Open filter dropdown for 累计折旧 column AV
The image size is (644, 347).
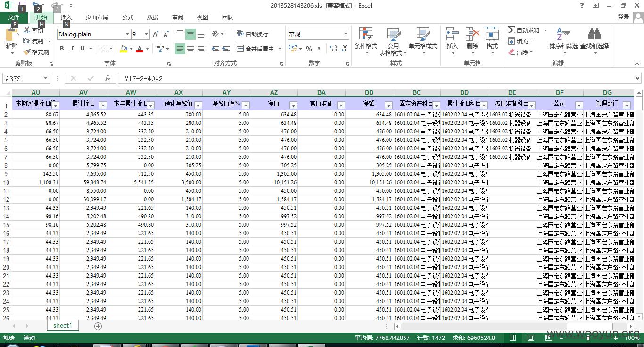pyautogui.click(x=103, y=105)
